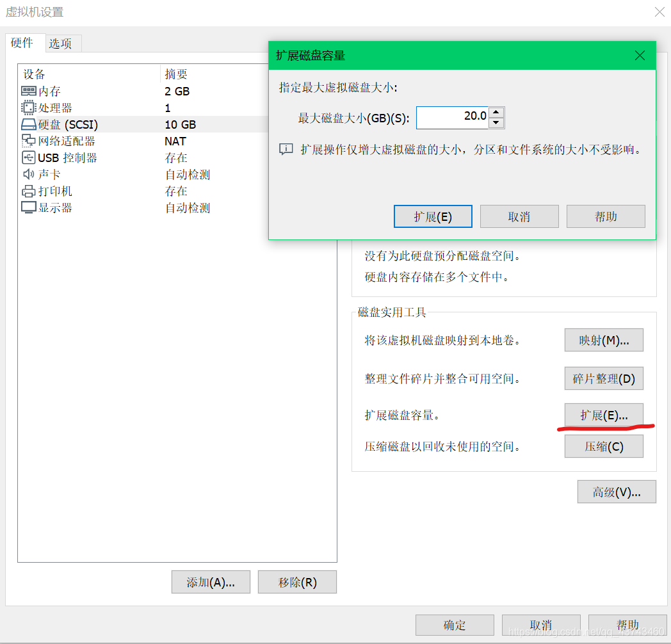
Task: Select the 硬盘 (SCSI) disk icon
Action: tap(28, 124)
